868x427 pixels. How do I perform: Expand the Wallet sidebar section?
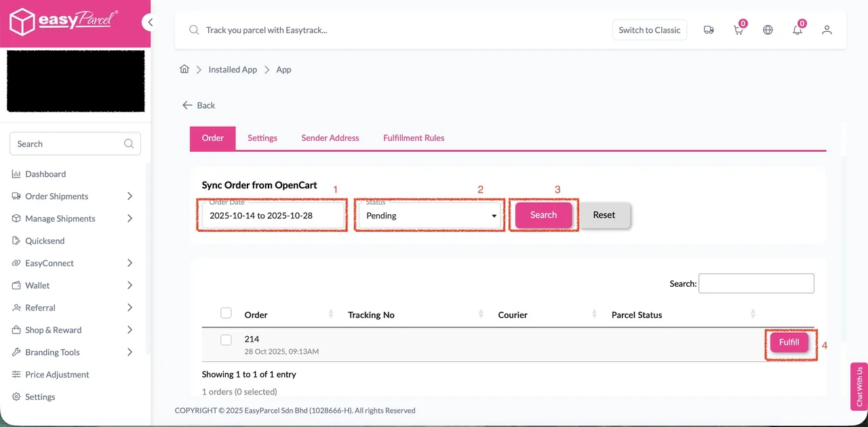point(37,285)
